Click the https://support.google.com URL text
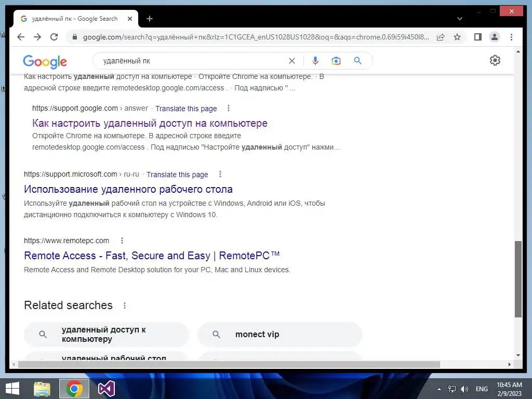Image resolution: width=532 pixels, height=399 pixels. (75, 108)
